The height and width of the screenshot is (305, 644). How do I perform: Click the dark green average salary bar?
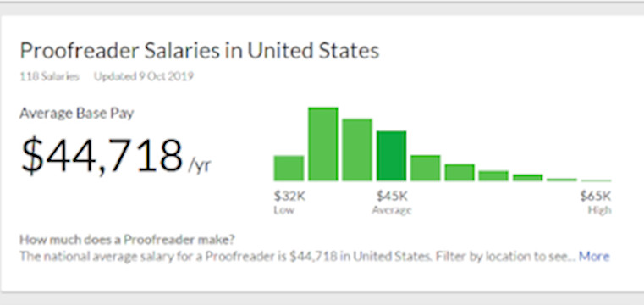click(x=392, y=156)
